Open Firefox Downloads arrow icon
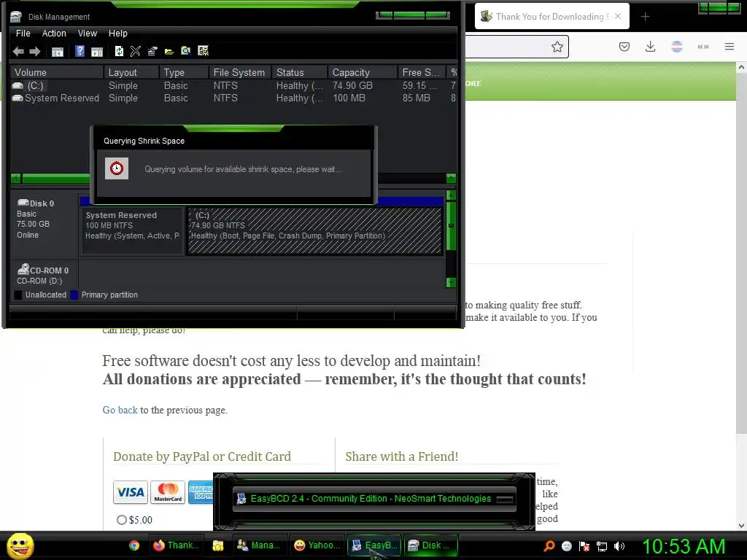Screen dimensions: 747x560 [x=650, y=46]
